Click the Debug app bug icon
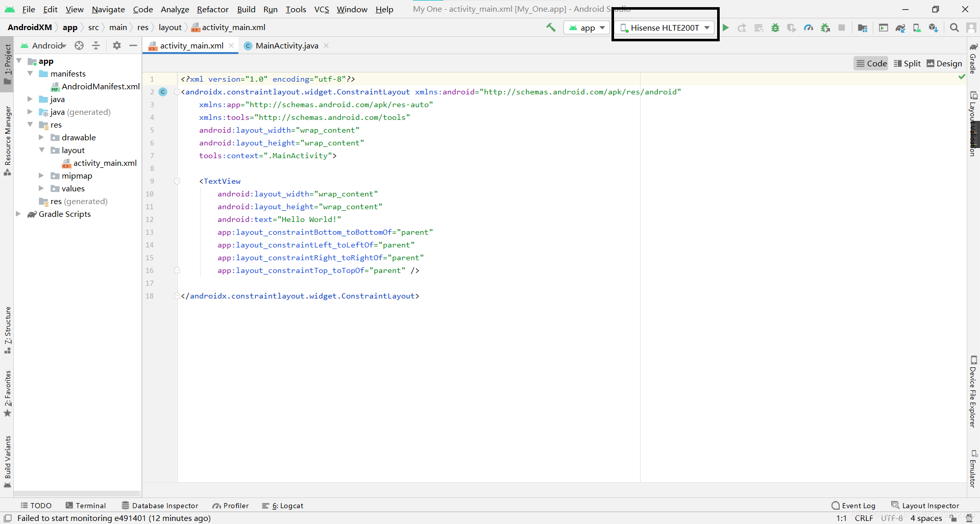The width and height of the screenshot is (980, 524). click(x=775, y=28)
